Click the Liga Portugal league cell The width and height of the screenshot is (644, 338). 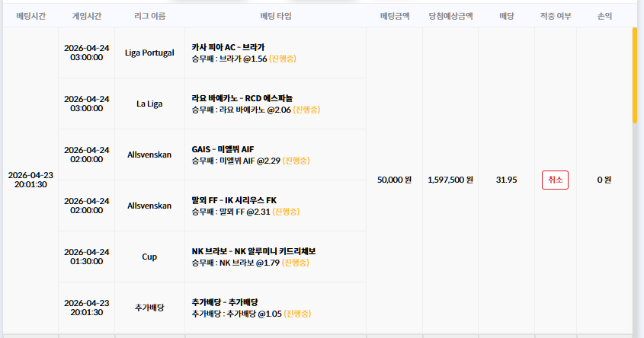point(149,53)
